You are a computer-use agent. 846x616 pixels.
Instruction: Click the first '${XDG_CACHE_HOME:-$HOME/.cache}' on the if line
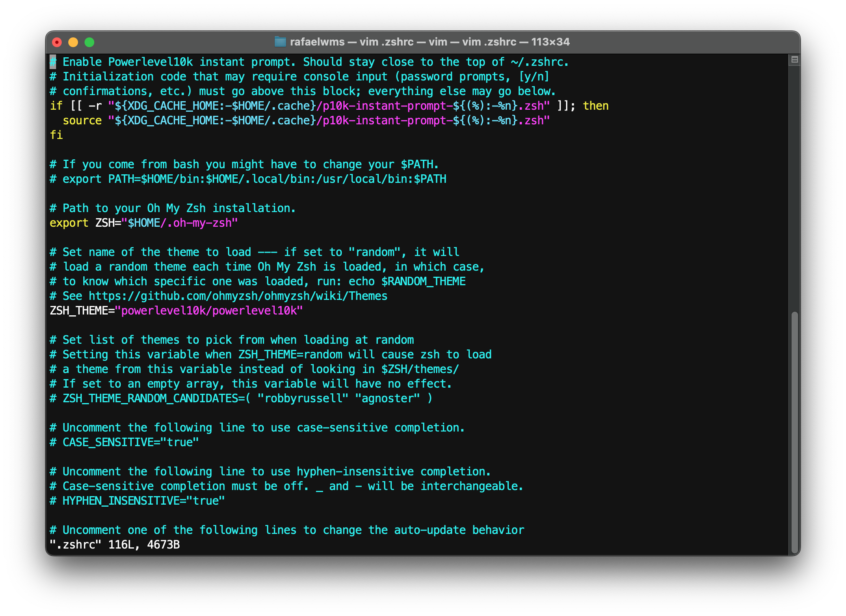(215, 106)
